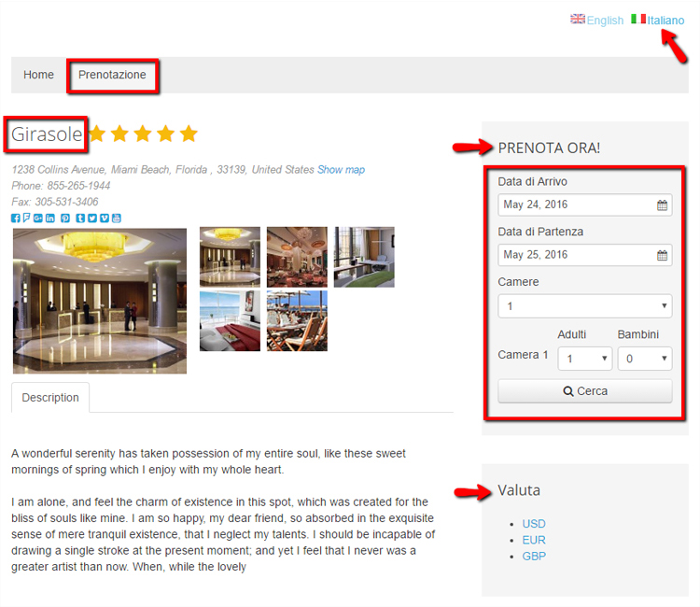Click the Cerca search button
Viewport: 700px width, 607px height.
pyautogui.click(x=585, y=391)
